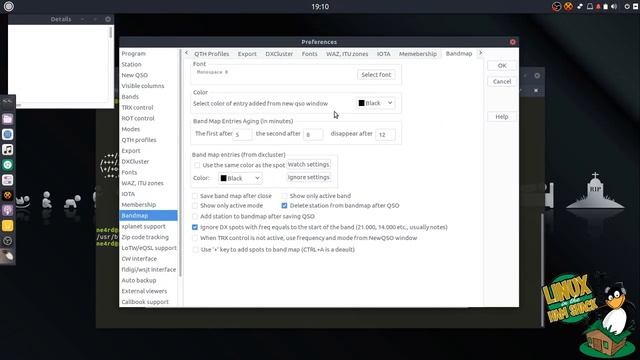Switch to the QTH Profiles tab
Viewport: 640px width, 360px height.
[x=211, y=54]
